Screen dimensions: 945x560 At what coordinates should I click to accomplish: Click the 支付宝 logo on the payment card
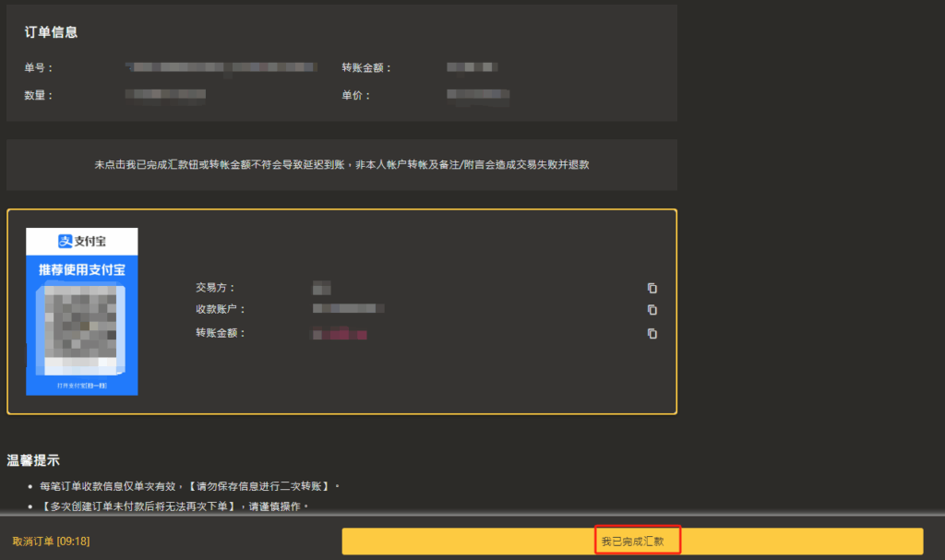tap(82, 242)
